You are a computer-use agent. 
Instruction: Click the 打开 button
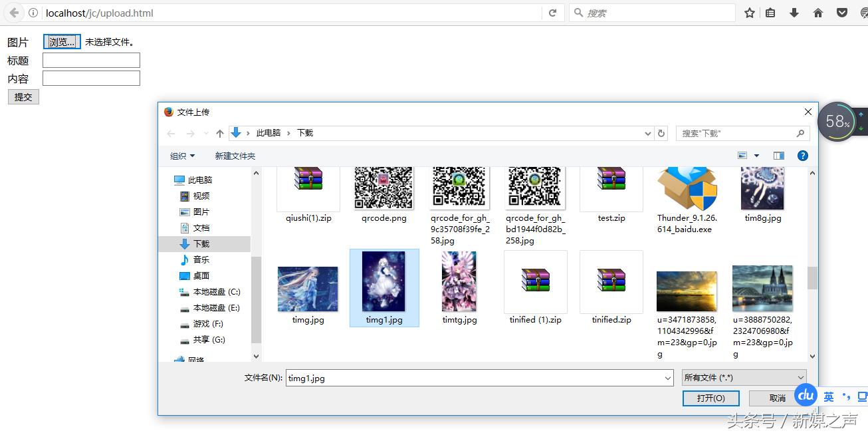tap(710, 398)
